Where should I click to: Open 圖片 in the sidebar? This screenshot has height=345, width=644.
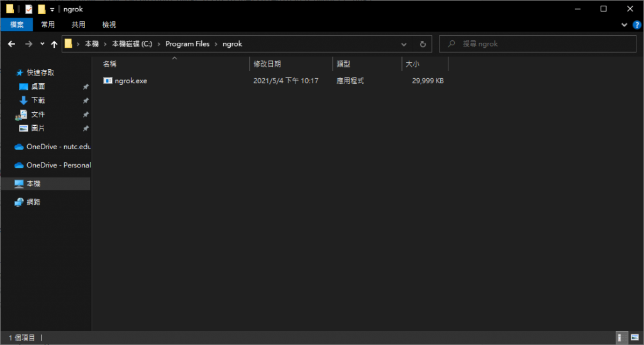pos(38,128)
